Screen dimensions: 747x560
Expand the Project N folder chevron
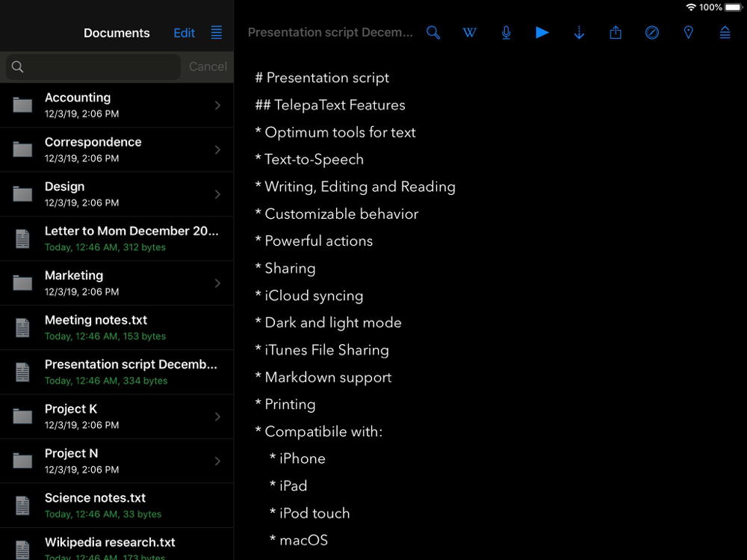217,461
